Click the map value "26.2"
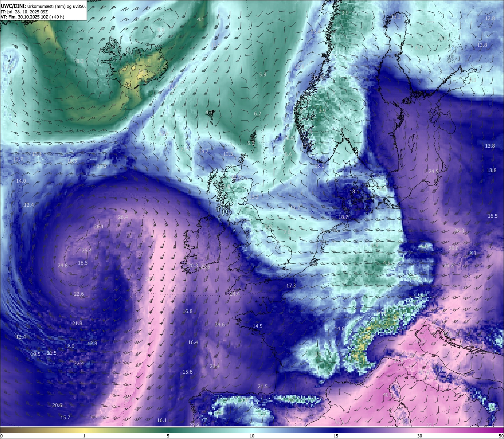The height and width of the screenshot is (439, 504). pos(448,266)
